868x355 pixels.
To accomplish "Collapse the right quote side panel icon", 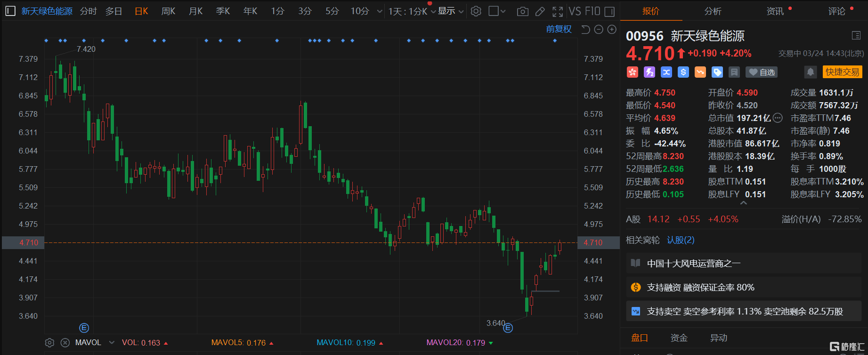I will coord(609,11).
